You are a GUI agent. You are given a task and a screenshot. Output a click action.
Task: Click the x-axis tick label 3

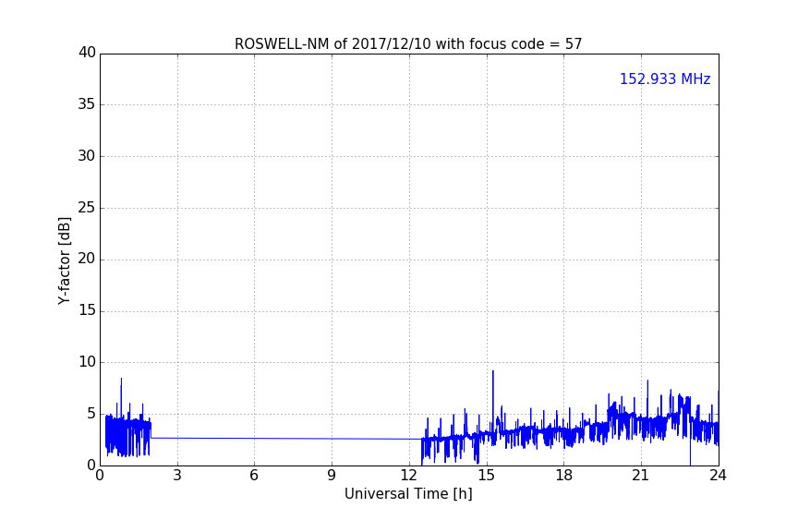[x=177, y=476]
